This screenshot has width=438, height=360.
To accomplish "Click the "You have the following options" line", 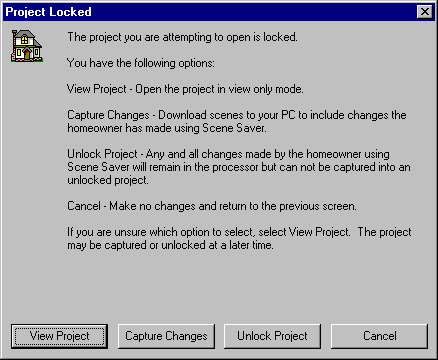I will click(141, 63).
